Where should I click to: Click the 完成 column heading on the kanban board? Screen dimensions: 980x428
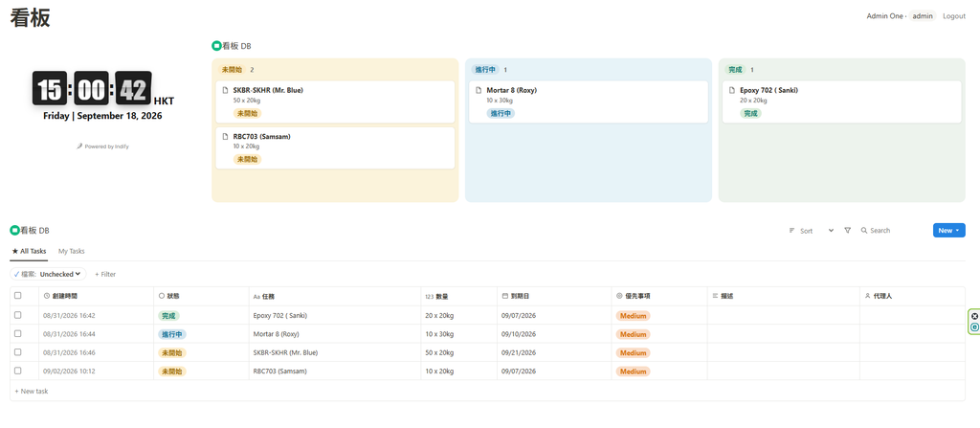click(736, 70)
